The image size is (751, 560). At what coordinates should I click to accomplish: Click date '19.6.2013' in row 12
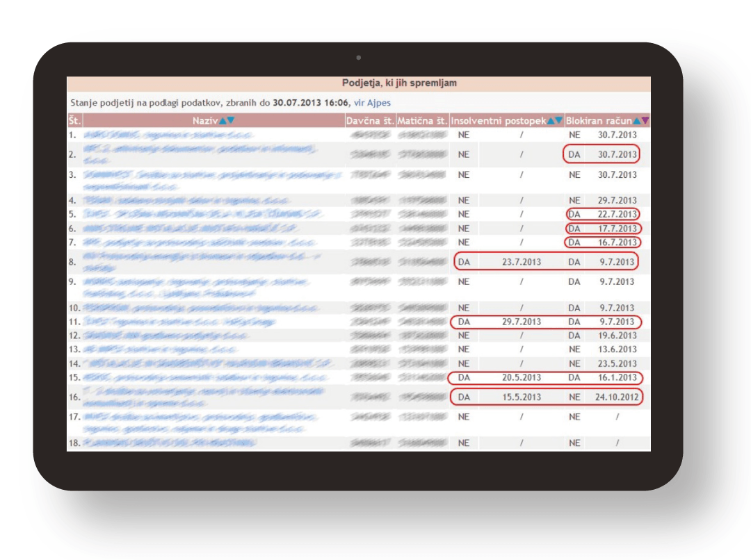pos(617,336)
